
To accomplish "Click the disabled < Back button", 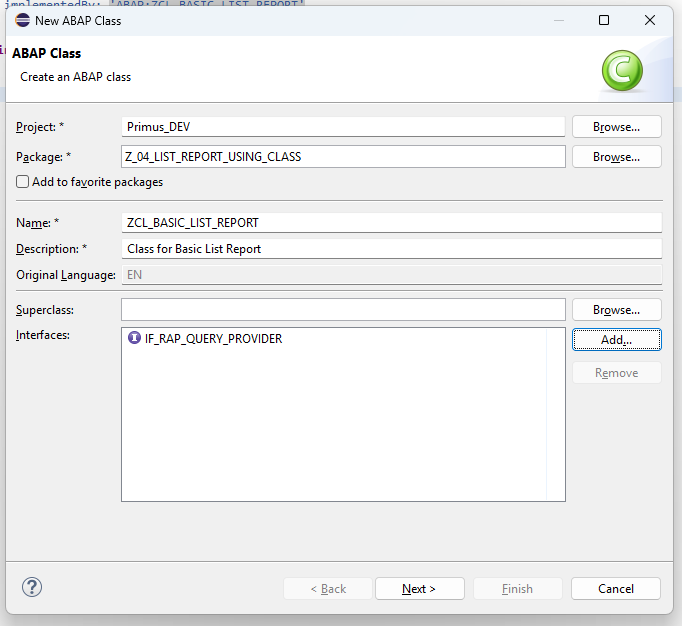I will tap(328, 589).
